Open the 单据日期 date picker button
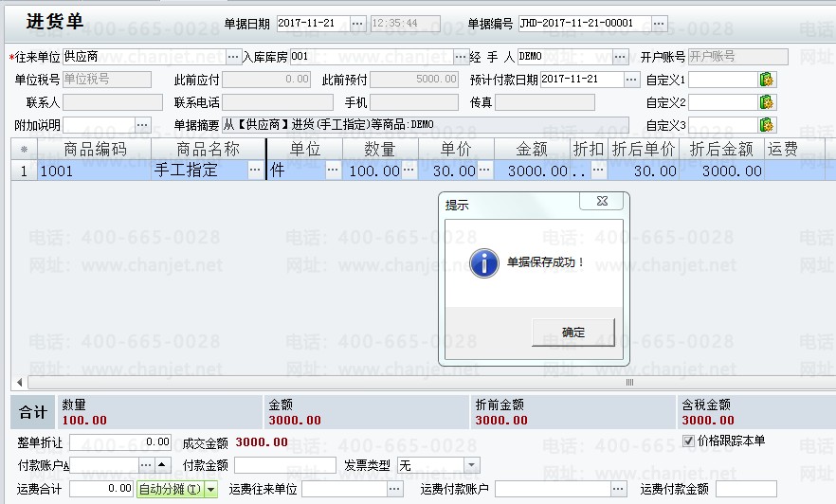The width and height of the screenshot is (836, 504). point(357,23)
